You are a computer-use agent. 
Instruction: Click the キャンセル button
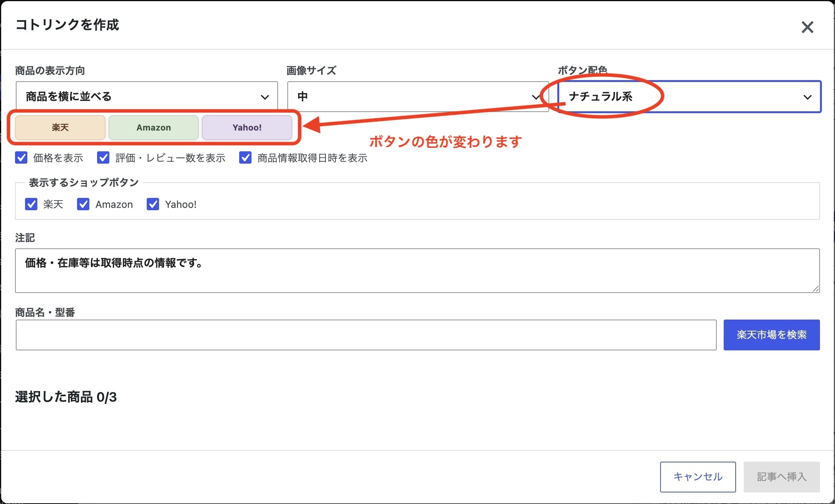(698, 477)
